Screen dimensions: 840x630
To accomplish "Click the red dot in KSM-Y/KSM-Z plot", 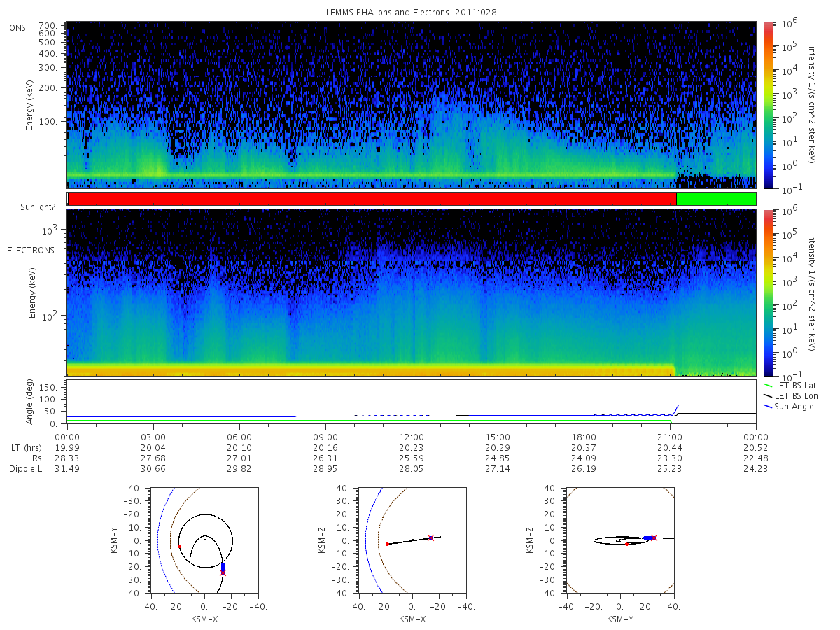I will tap(627, 544).
